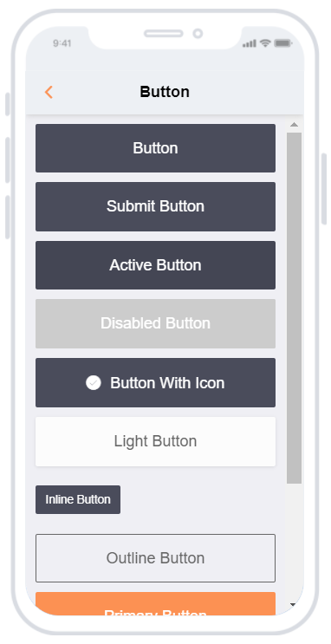The width and height of the screenshot is (331, 644).
Task: Click the scrollbar track below the thumb
Action: 294,542
